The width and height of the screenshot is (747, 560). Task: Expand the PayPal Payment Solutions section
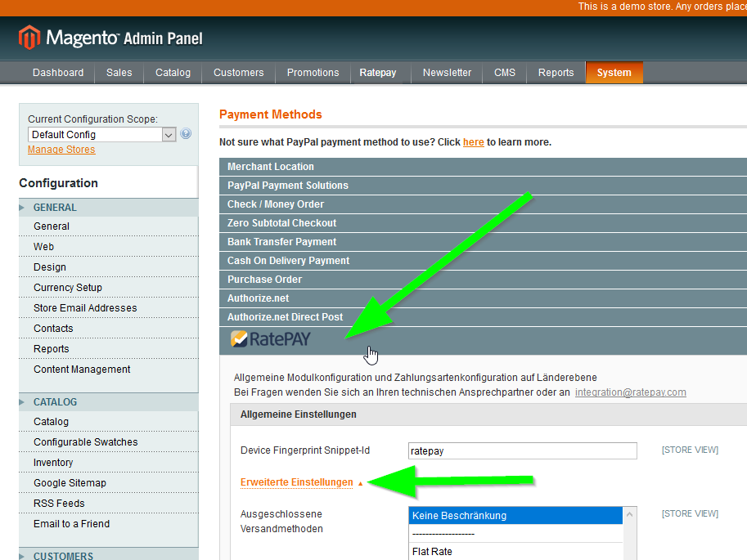point(288,186)
